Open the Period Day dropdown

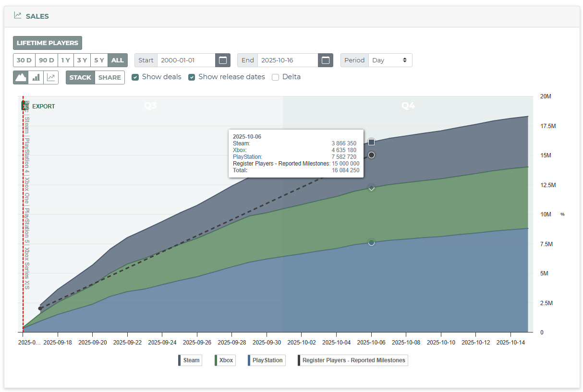(x=390, y=60)
